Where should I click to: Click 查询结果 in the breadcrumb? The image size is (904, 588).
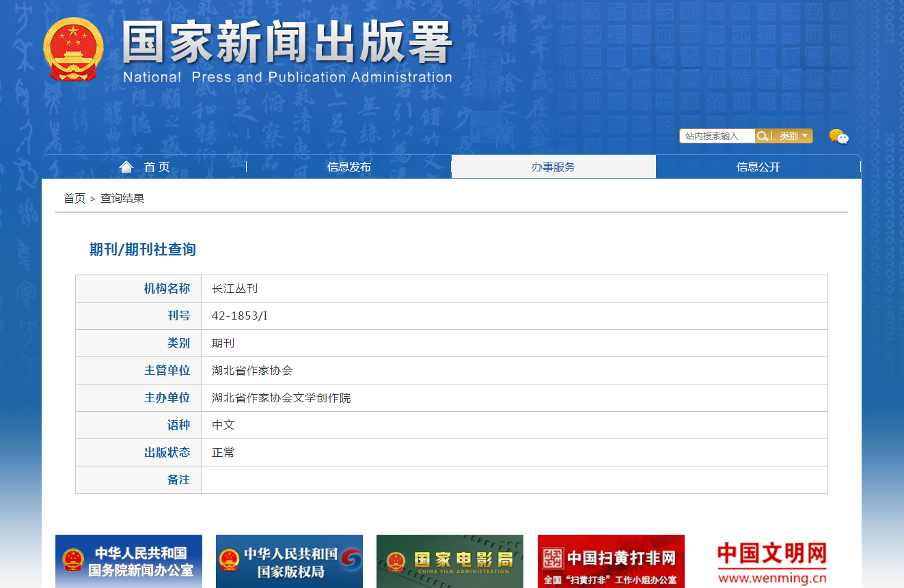point(122,199)
